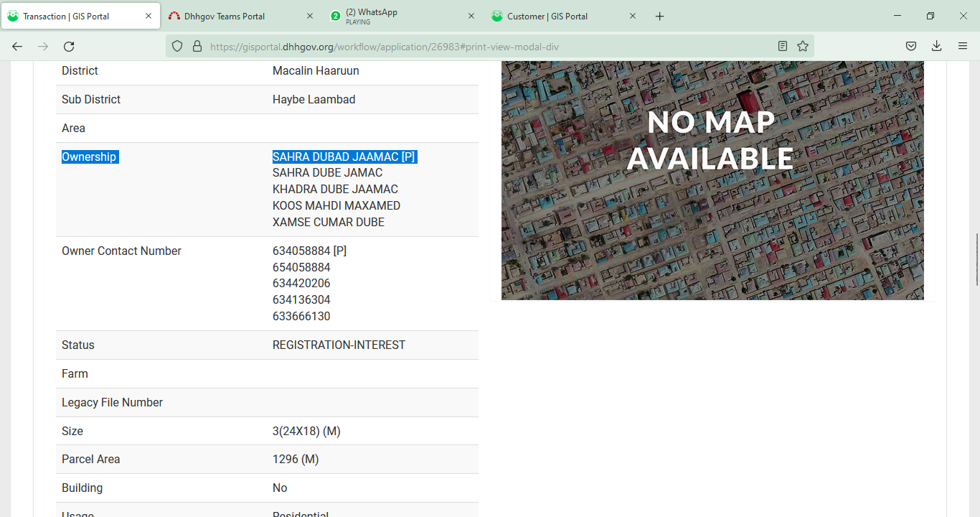The width and height of the screenshot is (980, 517).
Task: Open a new tab with the plus button
Action: tap(660, 16)
